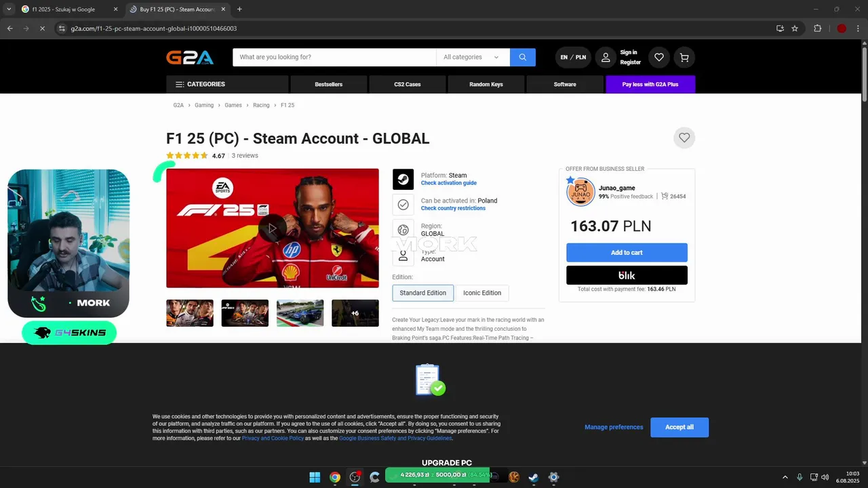Open the CS2 Cases menu item

[x=408, y=84]
